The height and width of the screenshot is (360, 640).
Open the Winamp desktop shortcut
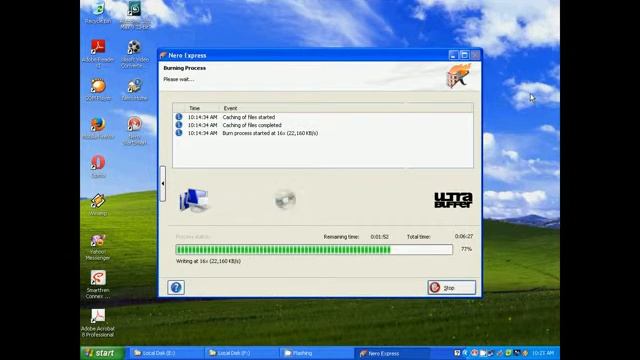pyautogui.click(x=98, y=204)
